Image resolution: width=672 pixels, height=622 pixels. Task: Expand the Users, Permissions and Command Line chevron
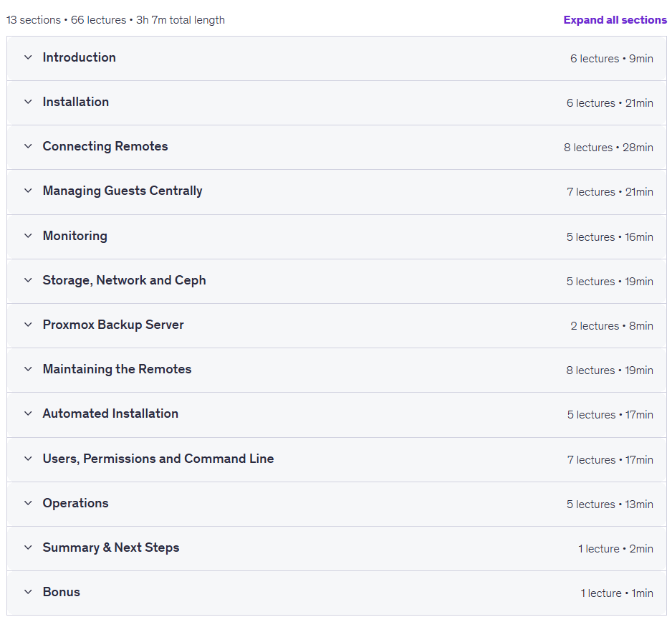click(28, 459)
